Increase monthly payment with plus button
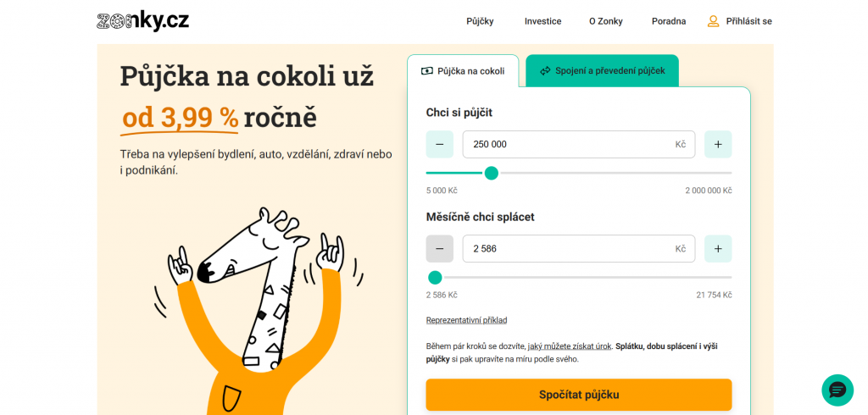 pyautogui.click(x=718, y=249)
